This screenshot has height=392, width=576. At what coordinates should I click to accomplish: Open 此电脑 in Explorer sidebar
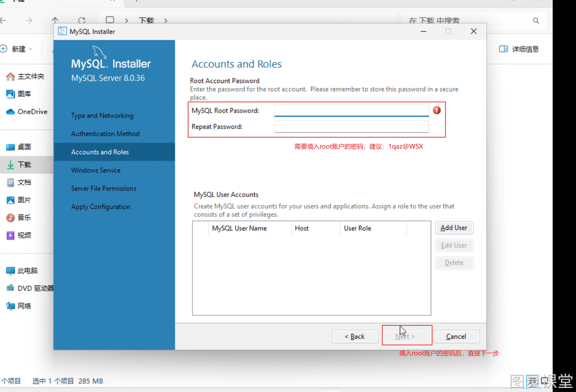[x=22, y=271]
